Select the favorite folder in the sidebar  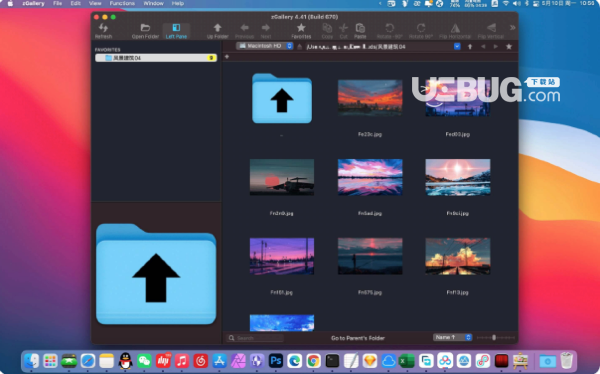click(156, 58)
